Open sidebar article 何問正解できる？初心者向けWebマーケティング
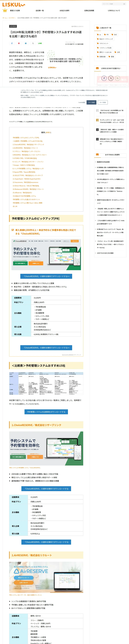 coord(112,141)
